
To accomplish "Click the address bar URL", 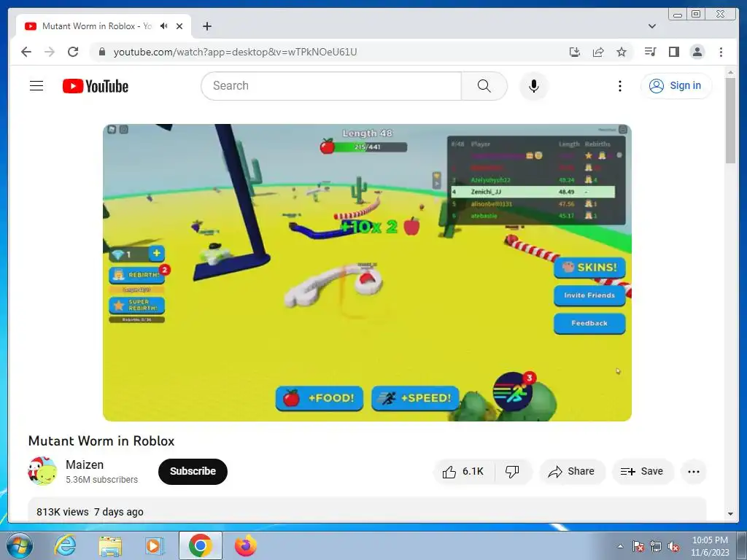I will [235, 52].
